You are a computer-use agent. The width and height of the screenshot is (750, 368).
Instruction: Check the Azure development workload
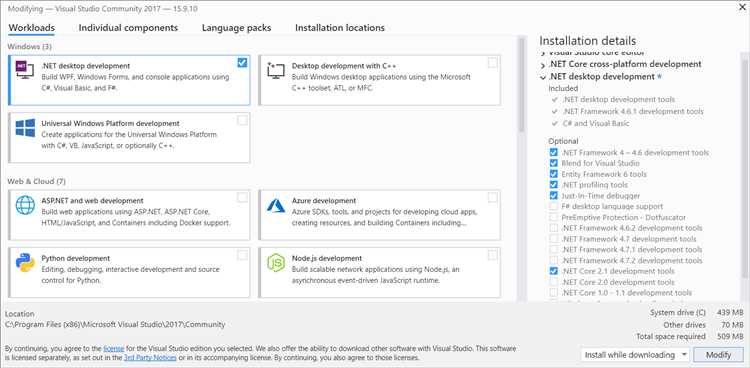[492, 197]
